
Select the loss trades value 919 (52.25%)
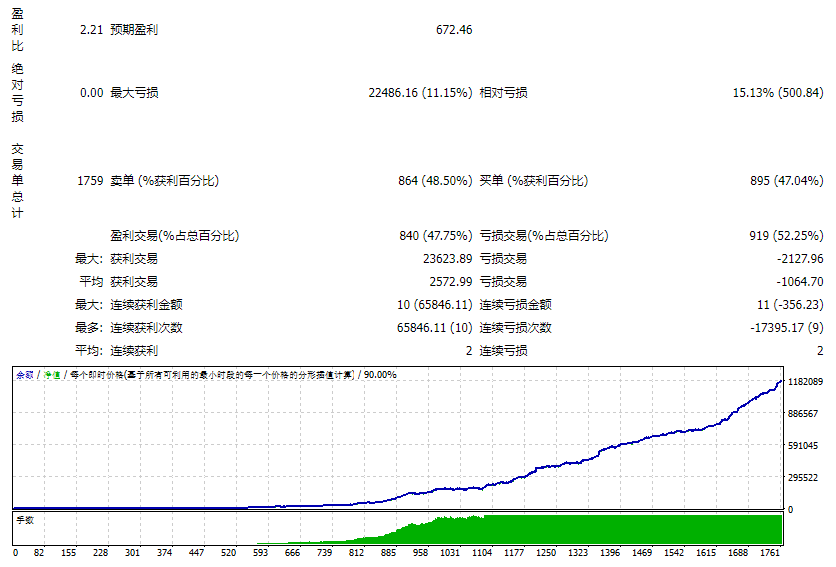(x=786, y=236)
